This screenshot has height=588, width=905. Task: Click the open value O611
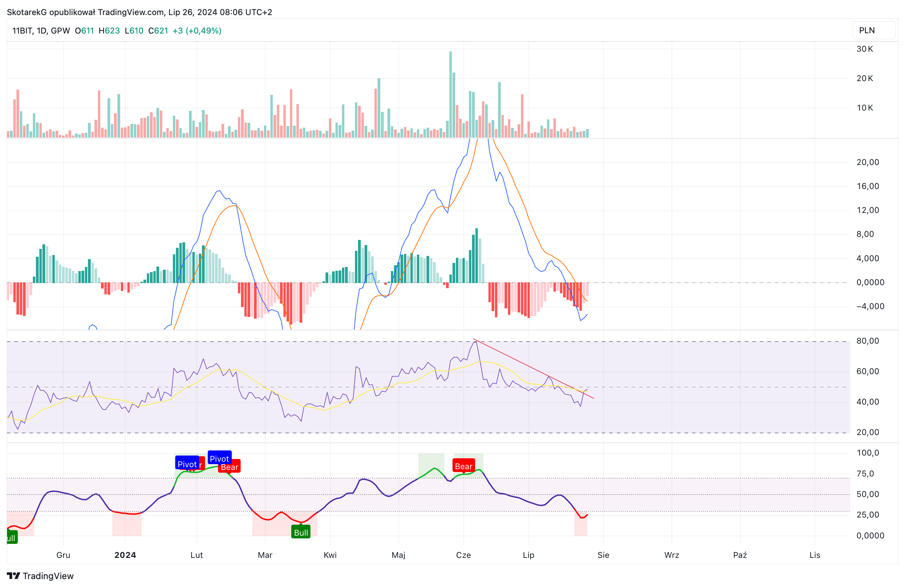point(85,31)
